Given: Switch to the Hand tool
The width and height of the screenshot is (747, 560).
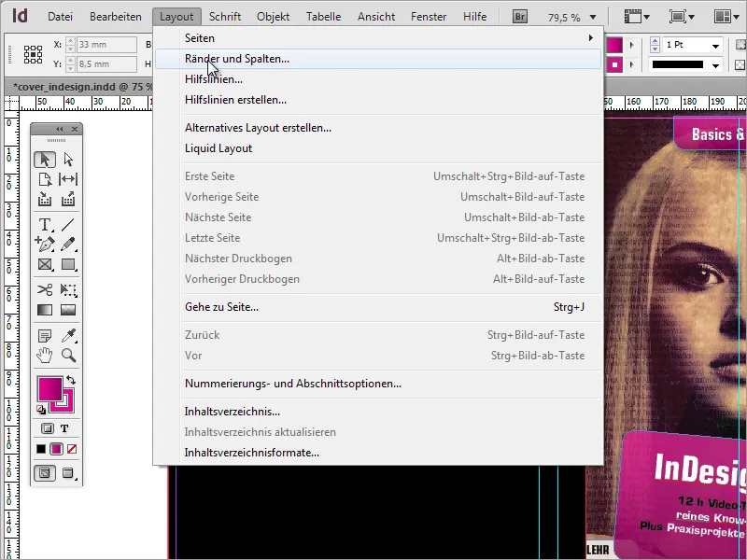Looking at the screenshot, I should 45,356.
